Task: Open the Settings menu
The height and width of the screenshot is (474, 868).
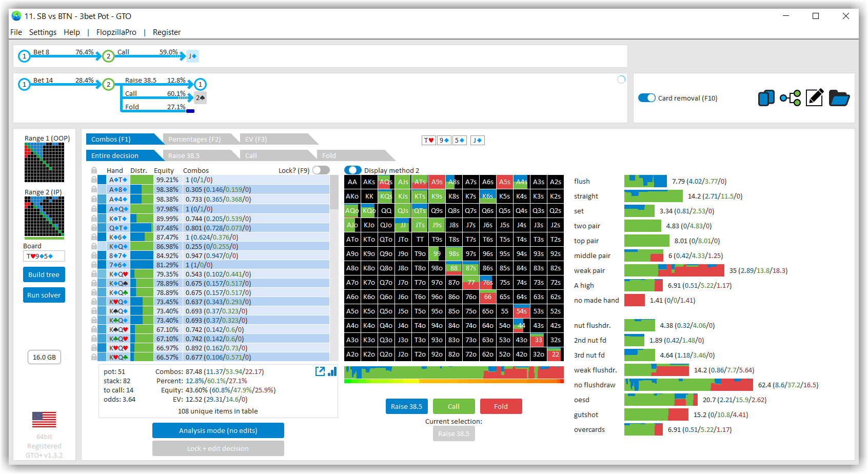Action: click(x=43, y=32)
